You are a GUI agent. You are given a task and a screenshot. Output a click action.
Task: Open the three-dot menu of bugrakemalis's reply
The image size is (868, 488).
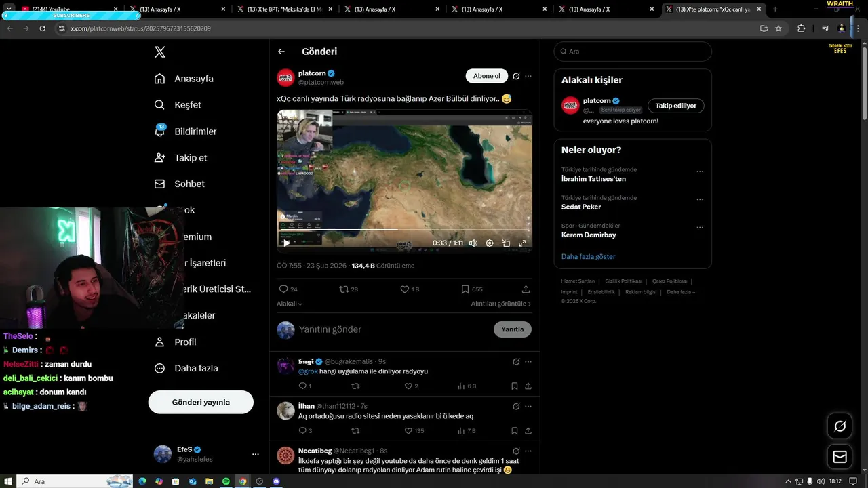pos(528,361)
